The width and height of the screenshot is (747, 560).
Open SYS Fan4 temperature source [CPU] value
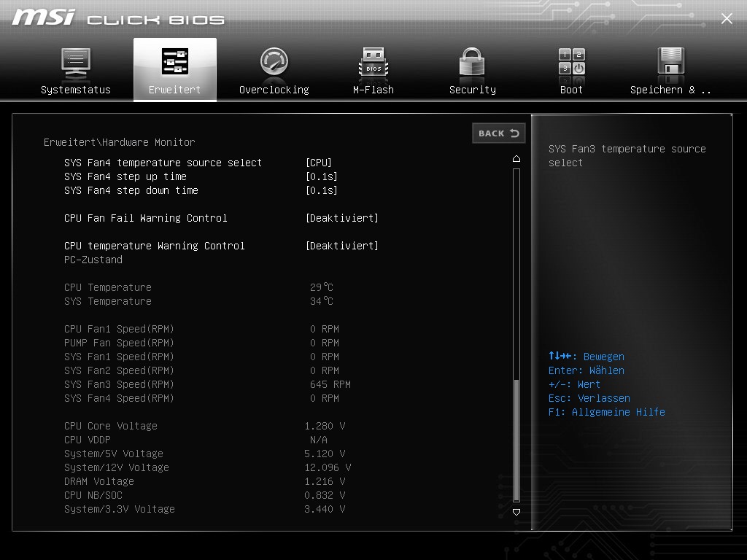coord(319,163)
